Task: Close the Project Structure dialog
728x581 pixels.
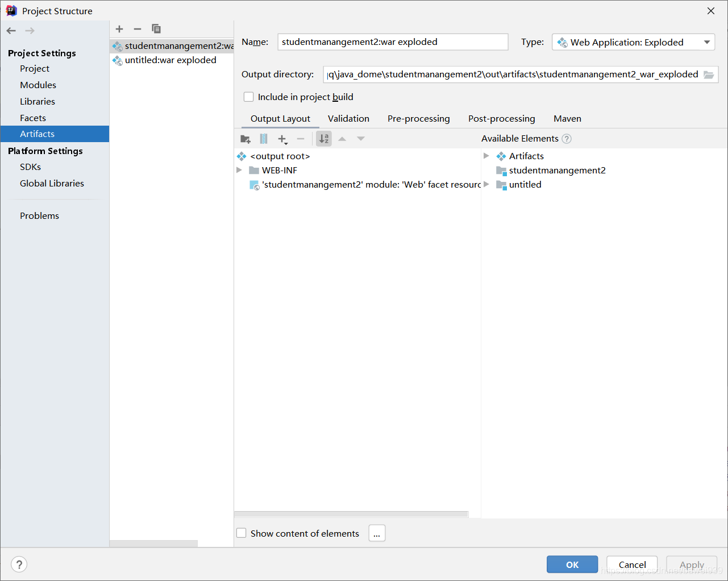Action: pyautogui.click(x=711, y=11)
